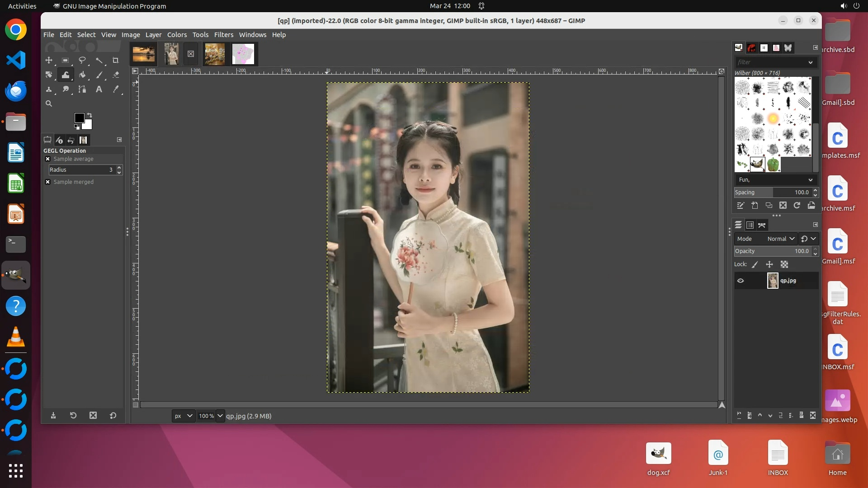The height and width of the screenshot is (488, 868).
Task: Open the Filters menu
Action: click(x=223, y=35)
